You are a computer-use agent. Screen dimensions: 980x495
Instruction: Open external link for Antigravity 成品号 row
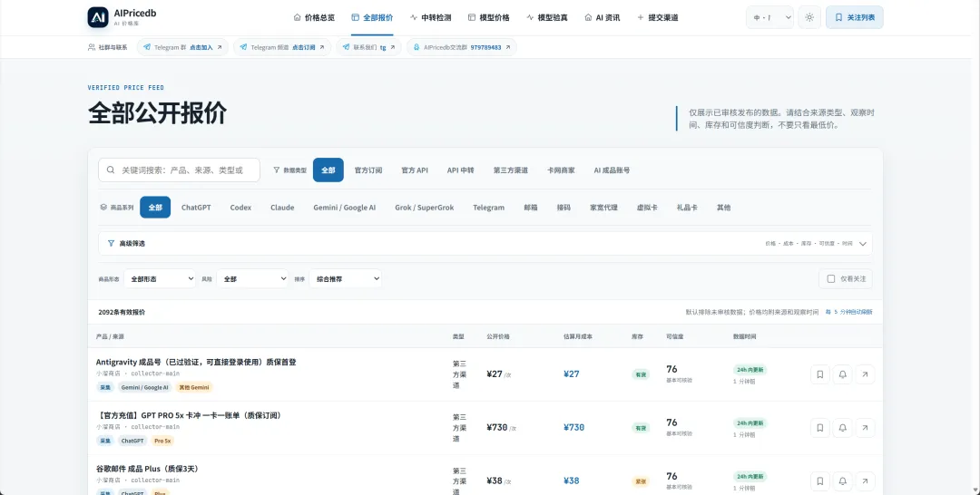pos(865,374)
